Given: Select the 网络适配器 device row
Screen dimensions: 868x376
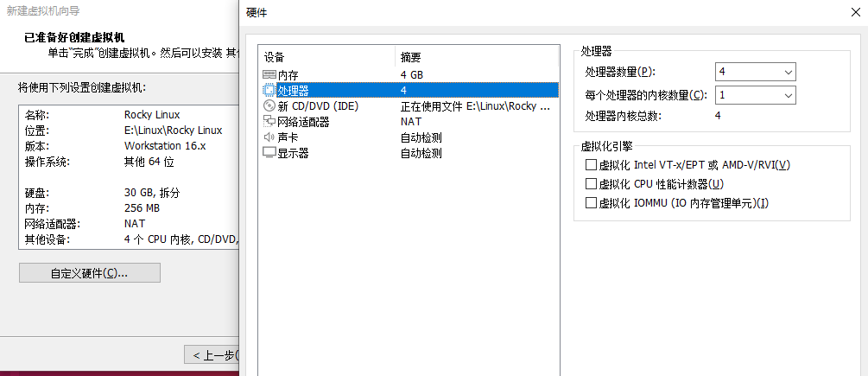Looking at the screenshot, I should pyautogui.click(x=409, y=122).
